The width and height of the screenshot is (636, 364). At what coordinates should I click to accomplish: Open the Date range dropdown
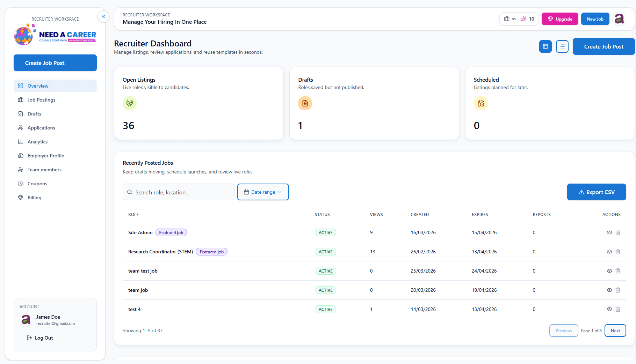pyautogui.click(x=263, y=192)
